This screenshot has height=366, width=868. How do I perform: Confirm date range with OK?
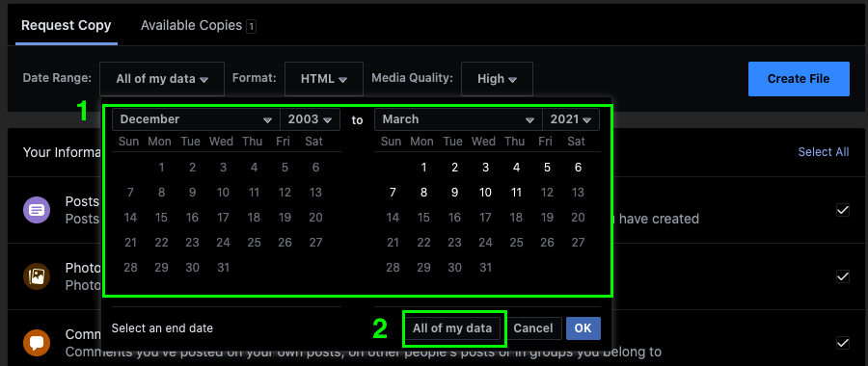(583, 328)
